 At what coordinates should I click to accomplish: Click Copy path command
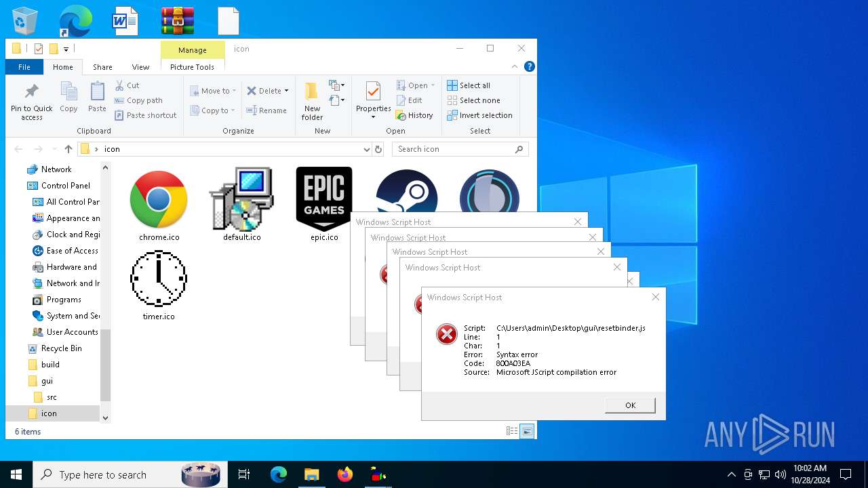click(138, 100)
